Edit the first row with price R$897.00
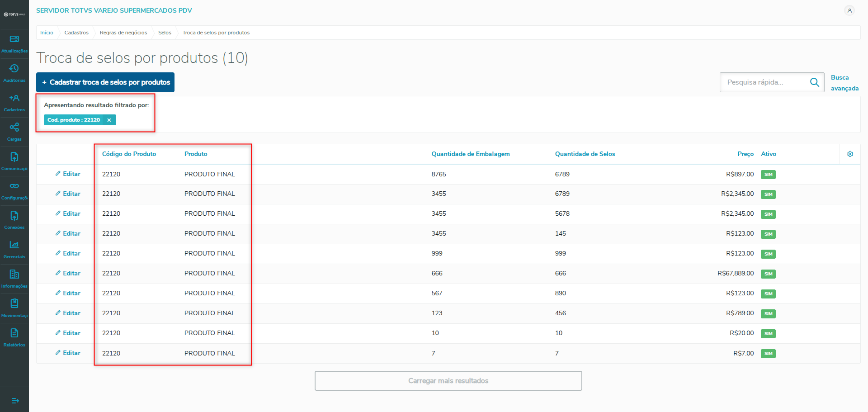Screen dimensions: 868x412 point(68,174)
